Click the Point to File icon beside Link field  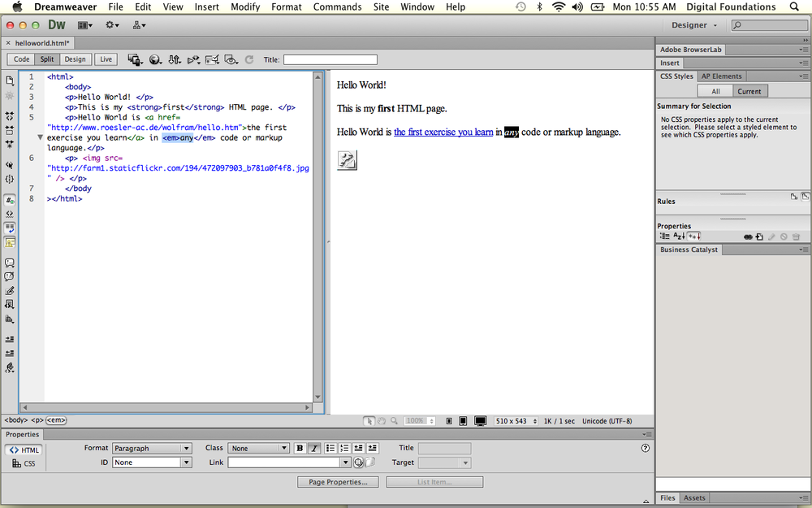(357, 462)
